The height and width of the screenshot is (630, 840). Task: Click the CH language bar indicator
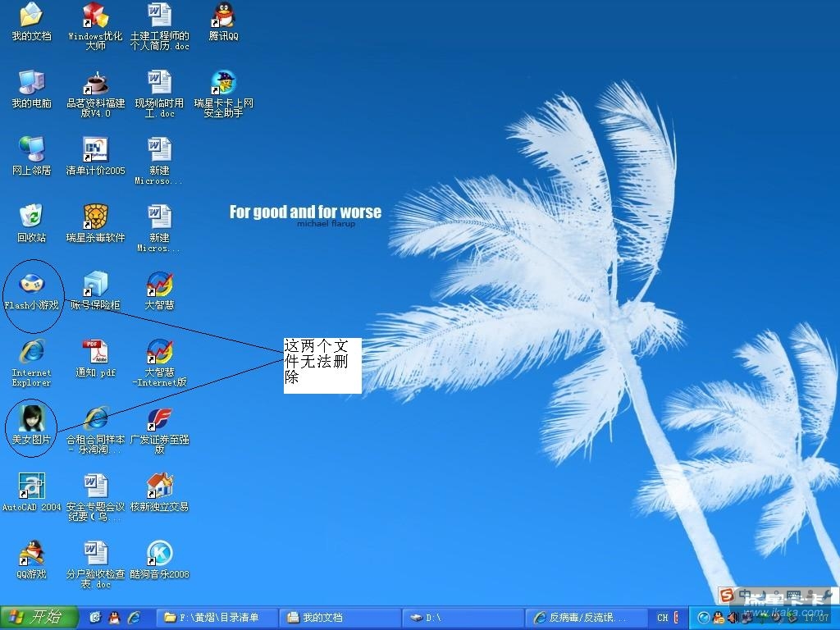663,617
